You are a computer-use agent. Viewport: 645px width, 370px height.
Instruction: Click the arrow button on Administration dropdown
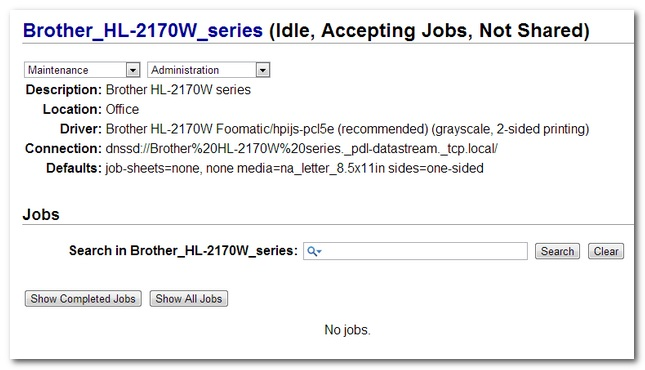click(x=262, y=70)
